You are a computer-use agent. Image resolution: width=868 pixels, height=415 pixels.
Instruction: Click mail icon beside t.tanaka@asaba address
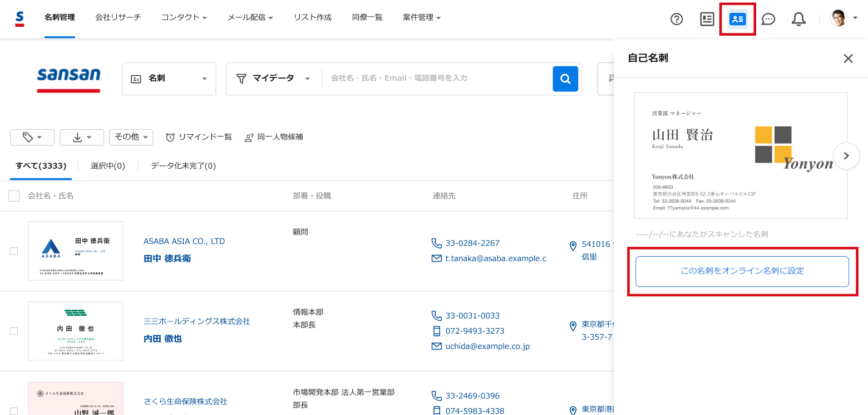pos(437,258)
